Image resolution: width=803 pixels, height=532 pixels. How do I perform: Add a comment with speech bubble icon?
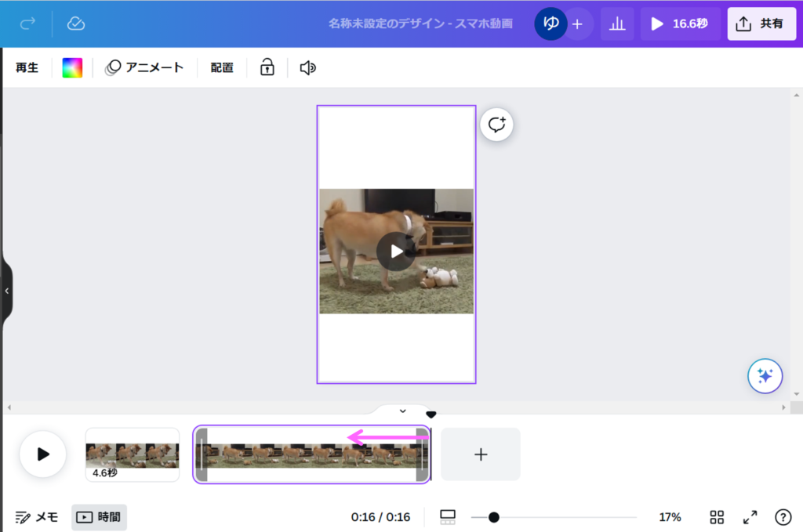(x=496, y=125)
